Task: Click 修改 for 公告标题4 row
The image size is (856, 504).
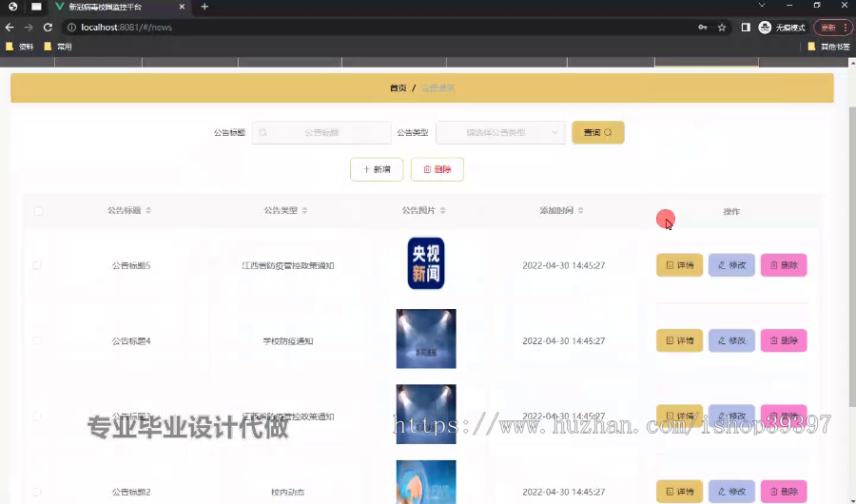Action: click(x=731, y=340)
